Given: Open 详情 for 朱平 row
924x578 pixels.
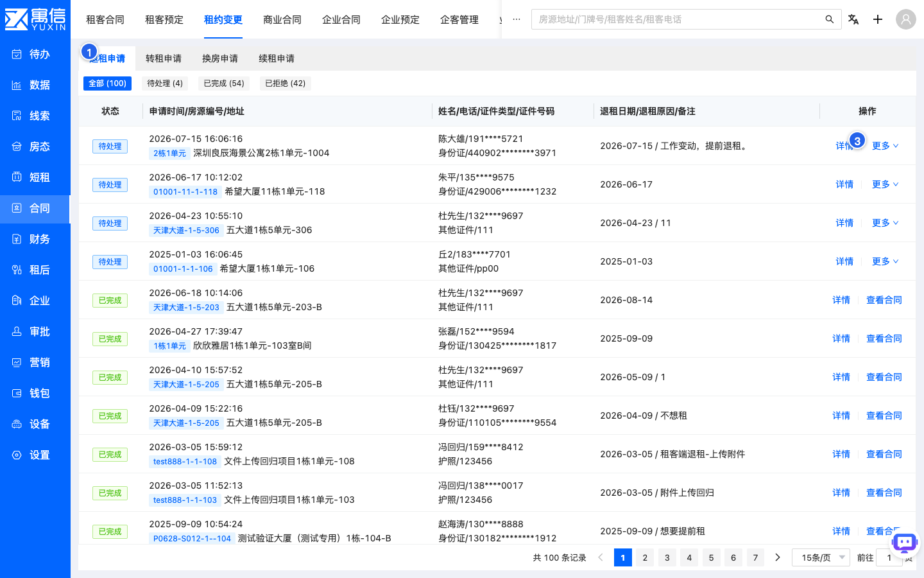Looking at the screenshot, I should click(x=844, y=184).
